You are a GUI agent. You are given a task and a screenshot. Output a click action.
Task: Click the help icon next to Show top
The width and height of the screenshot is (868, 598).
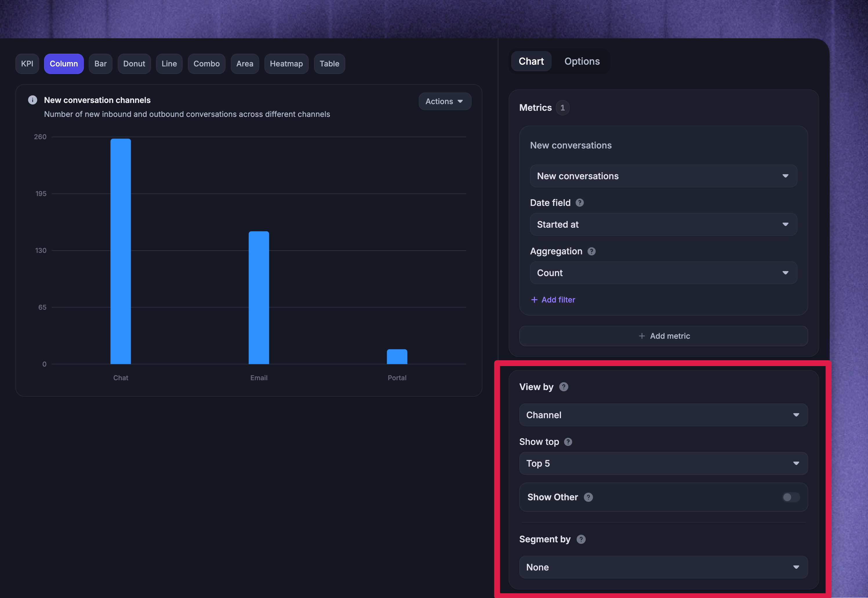(x=568, y=442)
